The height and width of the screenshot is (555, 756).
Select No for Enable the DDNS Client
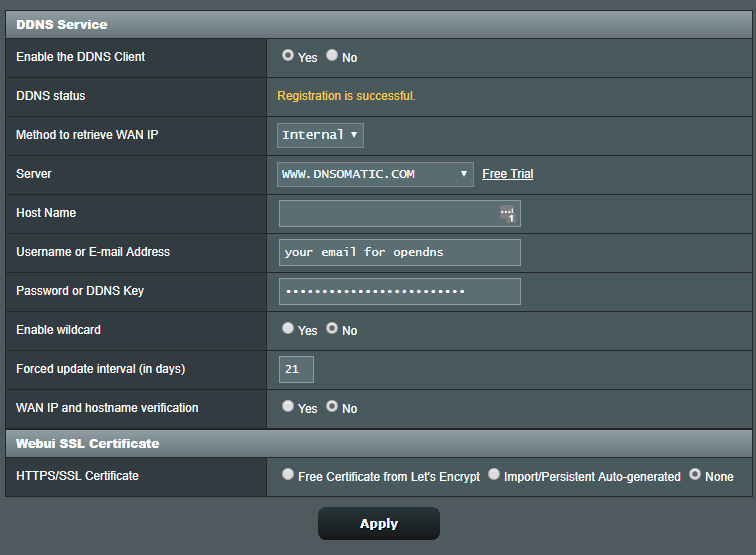tap(332, 56)
